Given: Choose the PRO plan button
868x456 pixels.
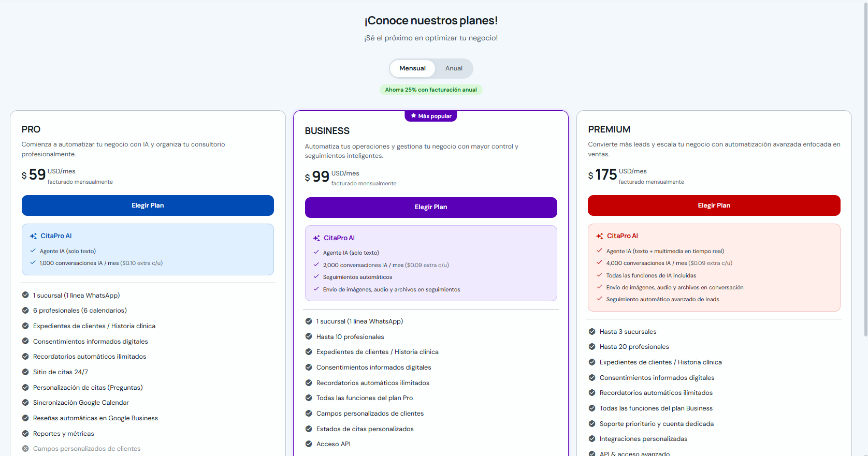Looking at the screenshot, I should [148, 205].
